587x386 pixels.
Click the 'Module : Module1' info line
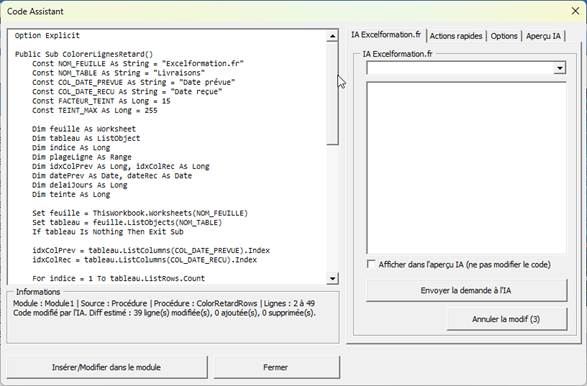pos(164,304)
